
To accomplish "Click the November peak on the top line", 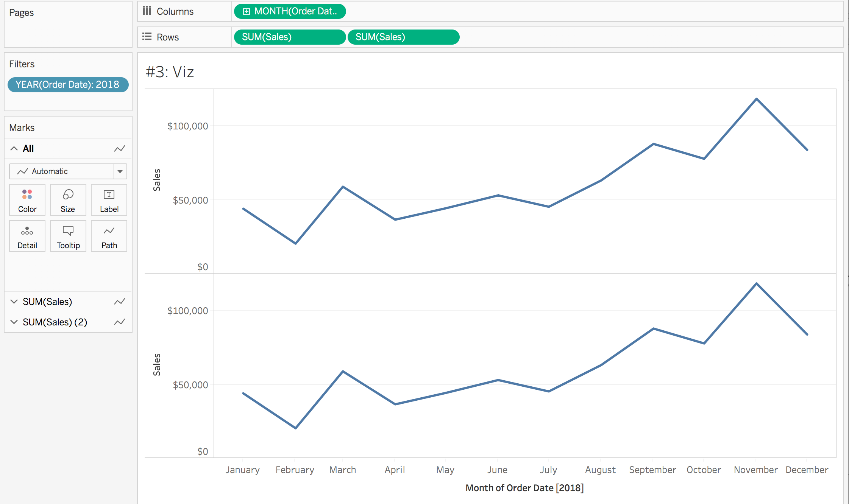I will (756, 99).
